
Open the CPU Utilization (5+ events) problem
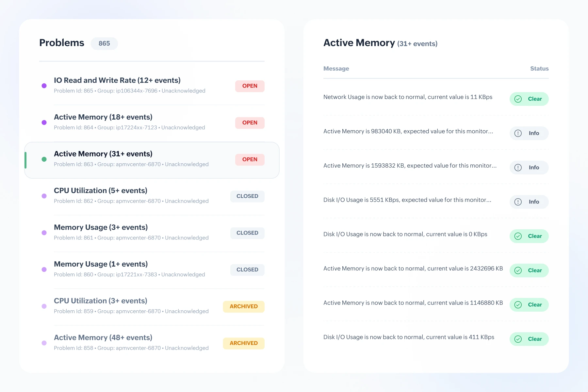click(x=101, y=190)
